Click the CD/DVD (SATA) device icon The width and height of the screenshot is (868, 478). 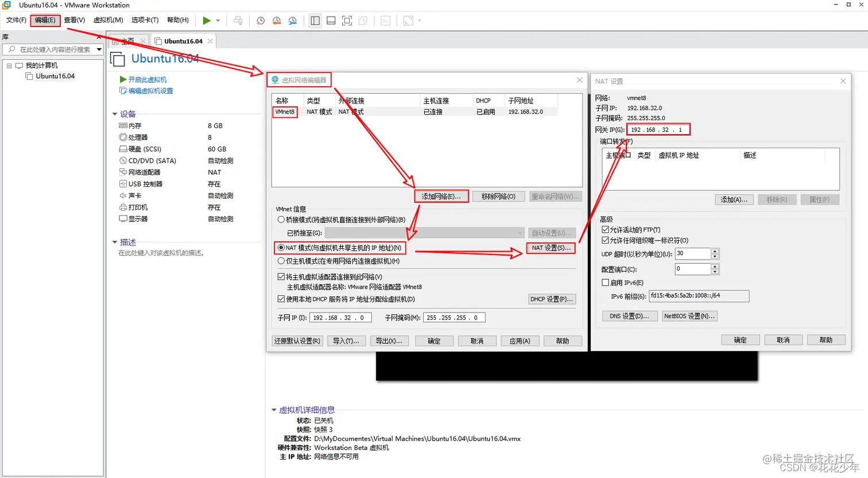point(123,161)
